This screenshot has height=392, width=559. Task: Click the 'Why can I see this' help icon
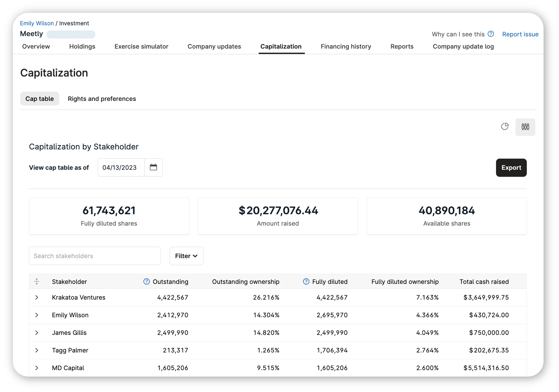[x=491, y=34]
